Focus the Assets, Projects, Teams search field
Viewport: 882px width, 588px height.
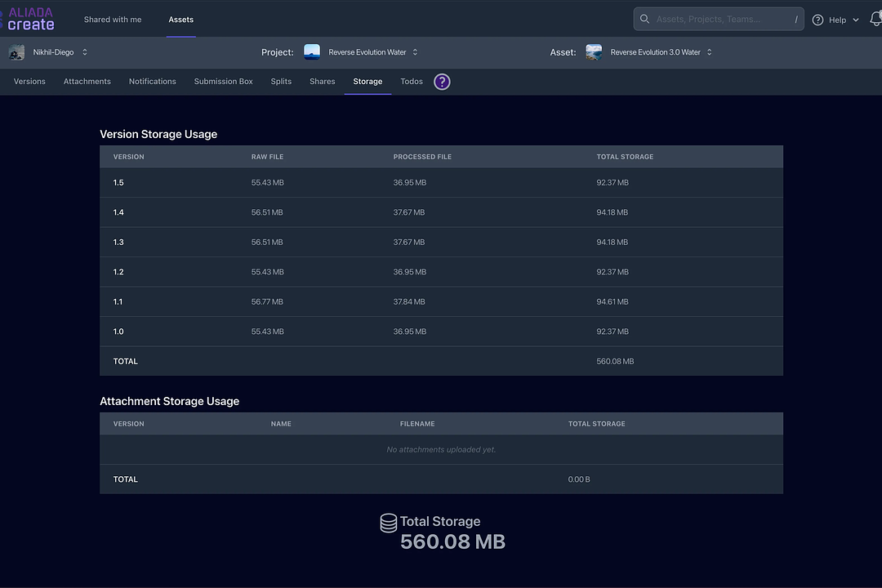click(719, 20)
